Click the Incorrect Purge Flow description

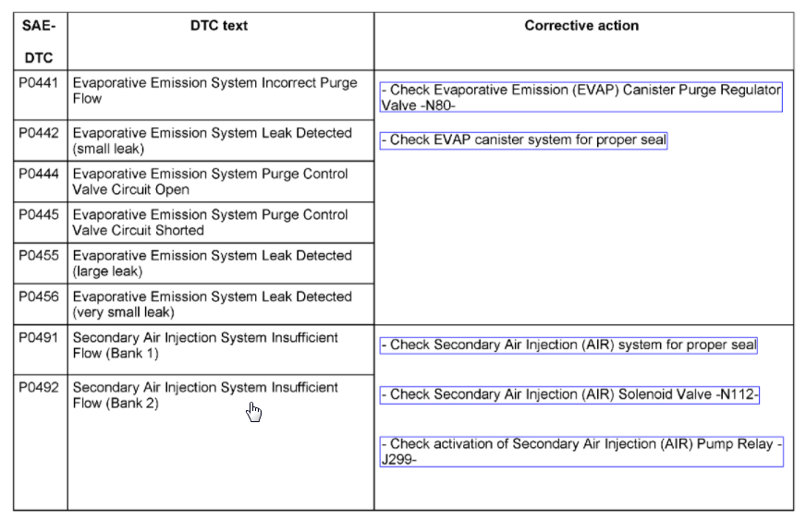coord(214,91)
